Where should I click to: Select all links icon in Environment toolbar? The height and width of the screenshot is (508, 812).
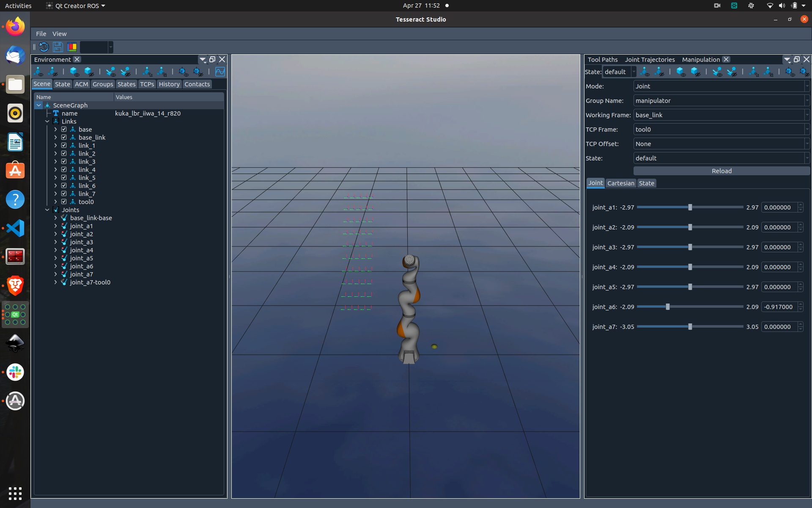(x=147, y=72)
